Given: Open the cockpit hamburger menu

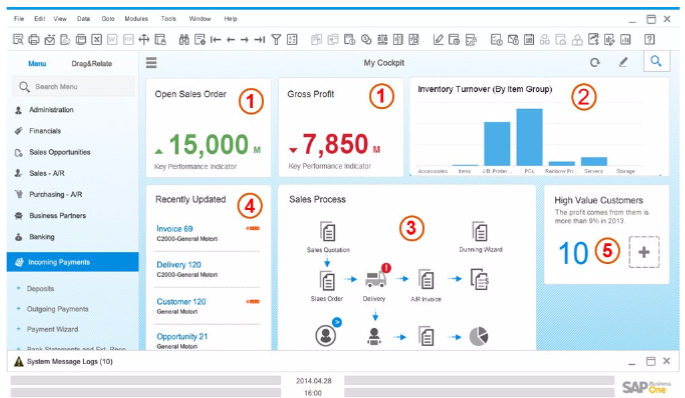Looking at the screenshot, I should point(151,62).
